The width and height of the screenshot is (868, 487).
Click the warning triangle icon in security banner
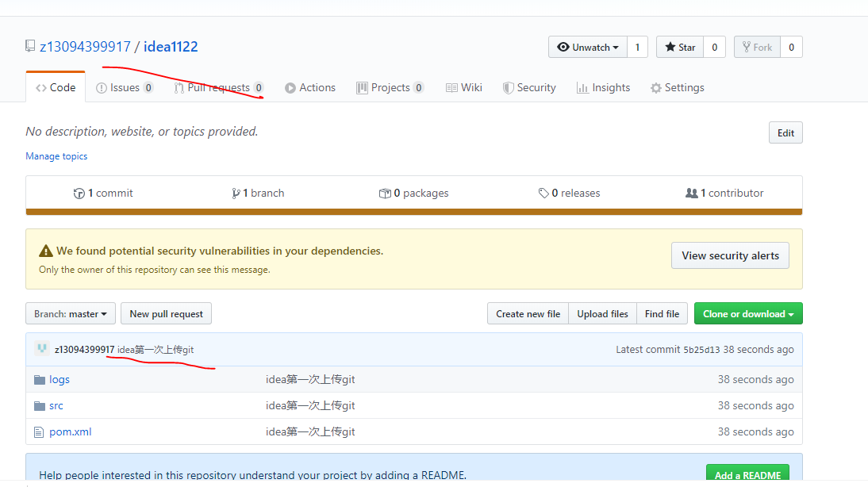(x=46, y=251)
